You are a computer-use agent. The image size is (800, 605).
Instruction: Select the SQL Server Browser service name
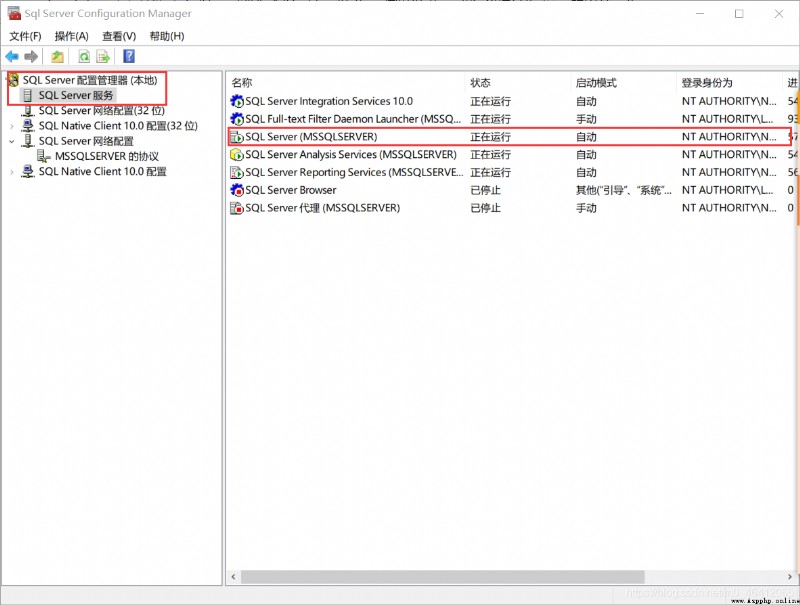coord(291,190)
